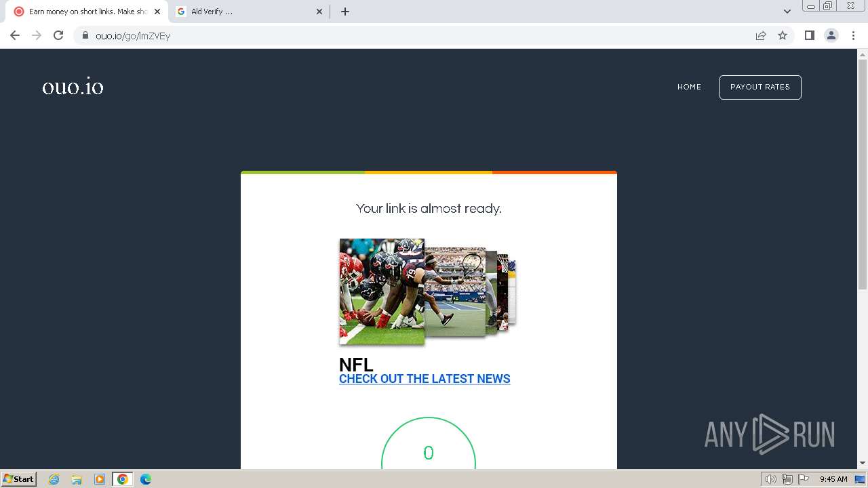Image resolution: width=868 pixels, height=488 pixels.
Task: Open Action Center flag icon
Action: pyautogui.click(x=804, y=479)
